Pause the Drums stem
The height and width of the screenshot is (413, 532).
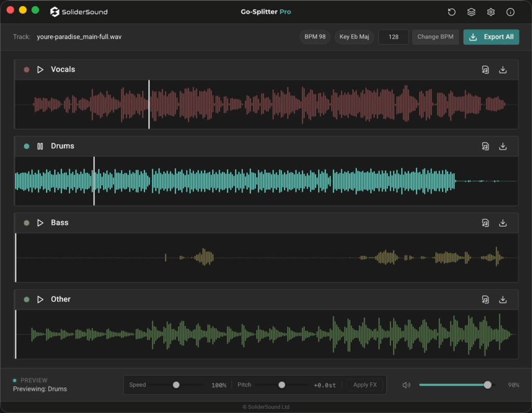click(x=40, y=146)
